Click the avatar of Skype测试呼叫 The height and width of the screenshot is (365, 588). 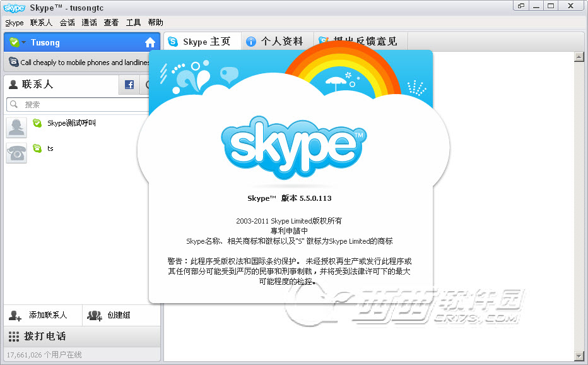click(16, 128)
